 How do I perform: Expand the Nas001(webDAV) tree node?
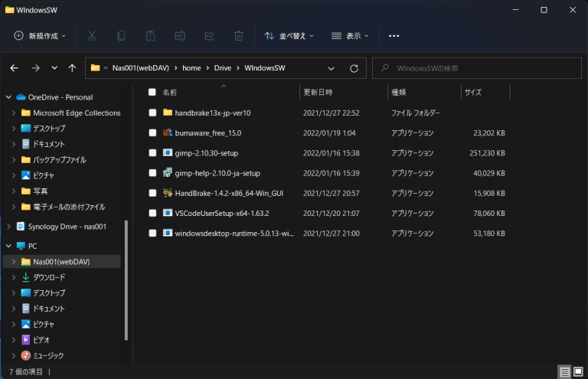(x=14, y=262)
